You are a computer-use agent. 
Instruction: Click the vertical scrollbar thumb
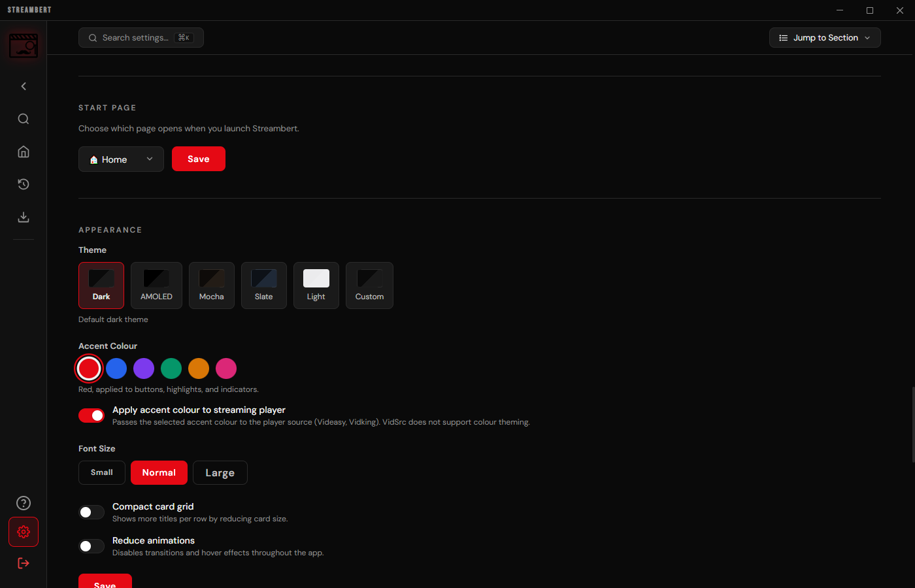pyautogui.click(x=913, y=425)
